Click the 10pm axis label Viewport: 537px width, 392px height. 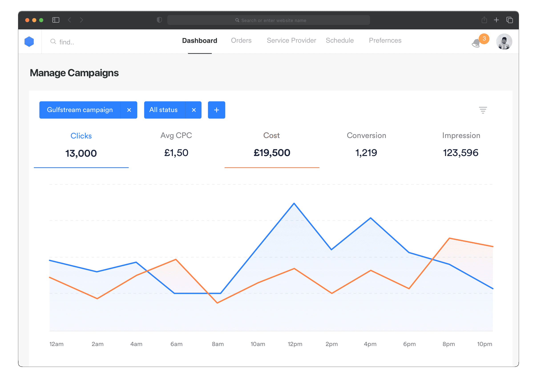coord(485,344)
